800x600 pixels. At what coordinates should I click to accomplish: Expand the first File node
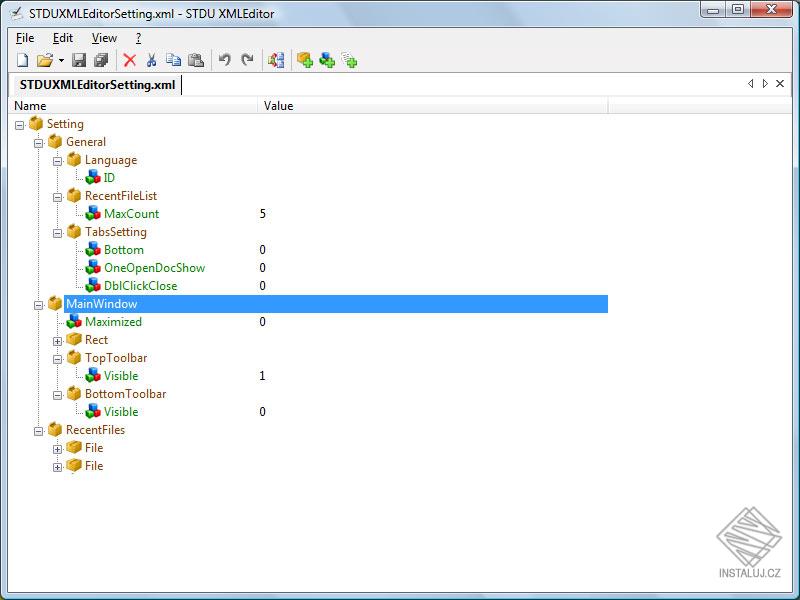[x=58, y=449]
